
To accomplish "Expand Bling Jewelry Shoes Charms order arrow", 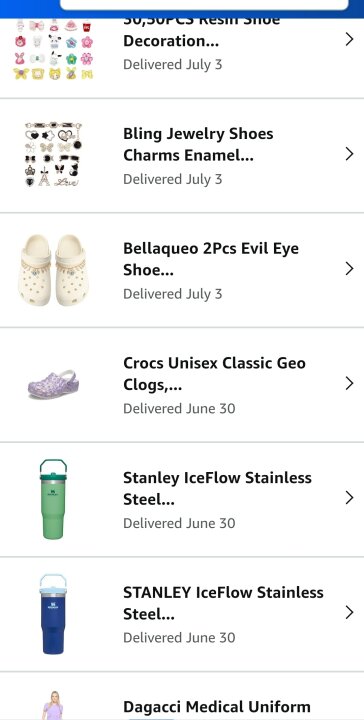I will (x=349, y=154).
